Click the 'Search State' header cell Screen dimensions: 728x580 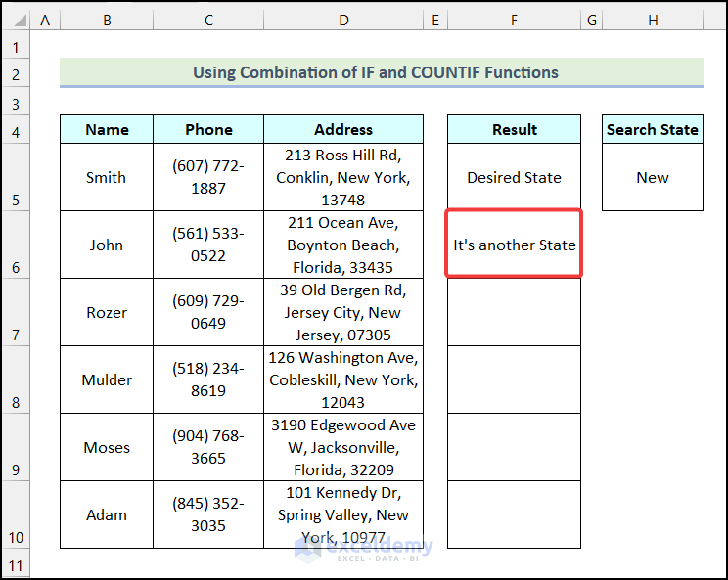point(653,129)
